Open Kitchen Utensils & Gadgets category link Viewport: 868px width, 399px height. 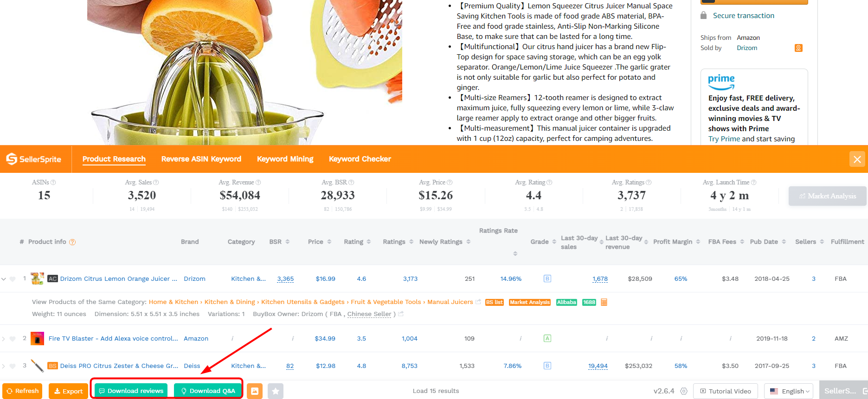[x=303, y=302]
